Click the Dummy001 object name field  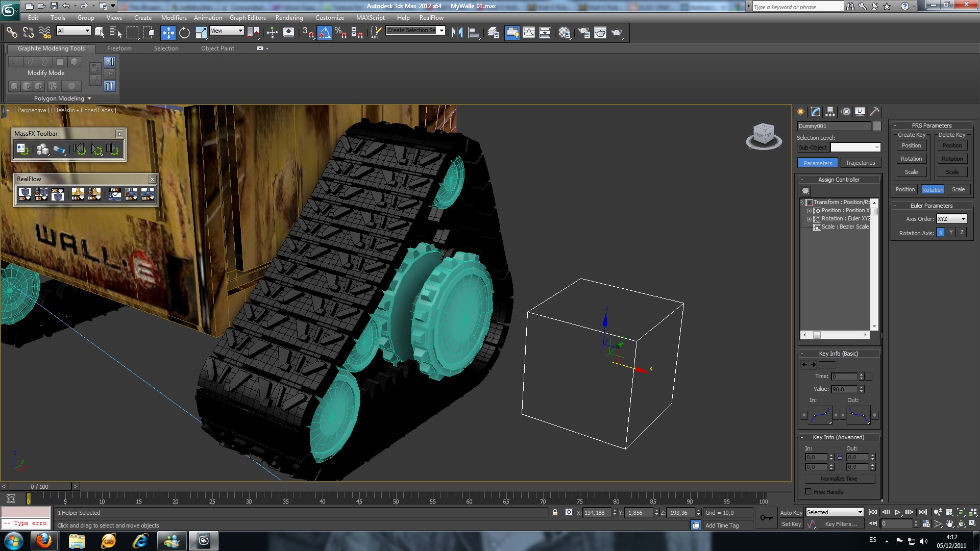pos(834,126)
